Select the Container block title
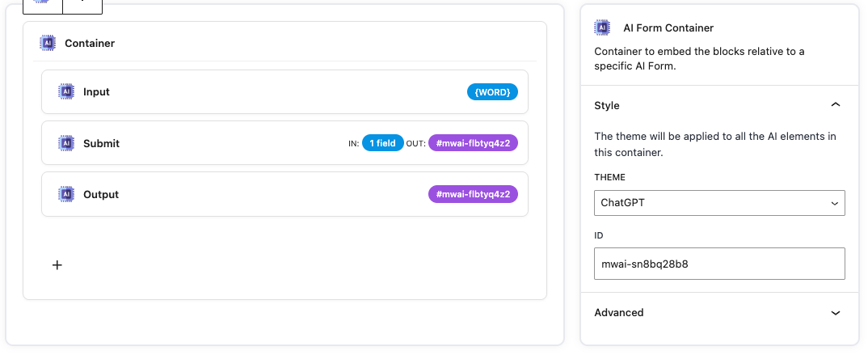 tap(90, 43)
